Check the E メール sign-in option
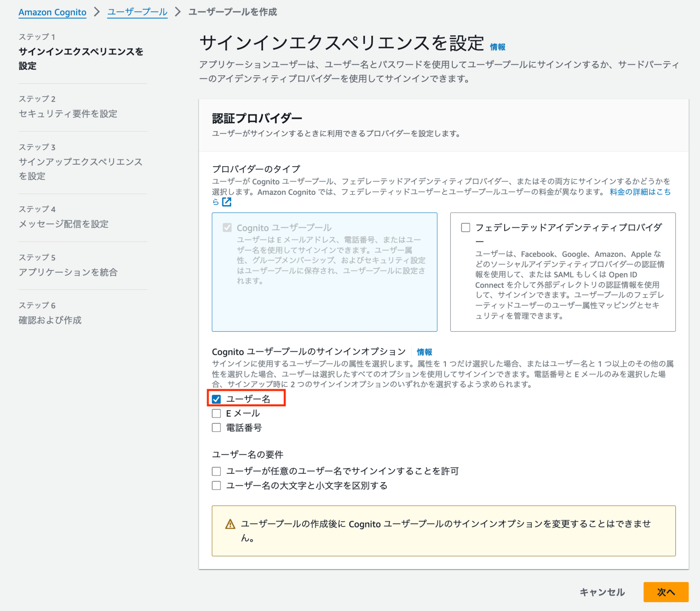Image resolution: width=700 pixels, height=611 pixels. (x=216, y=413)
